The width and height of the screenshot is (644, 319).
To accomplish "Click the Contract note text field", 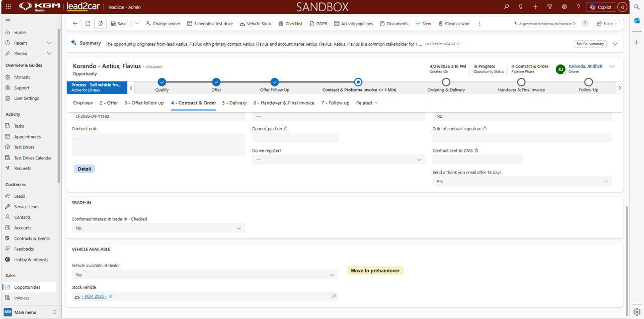I will click(x=158, y=144).
